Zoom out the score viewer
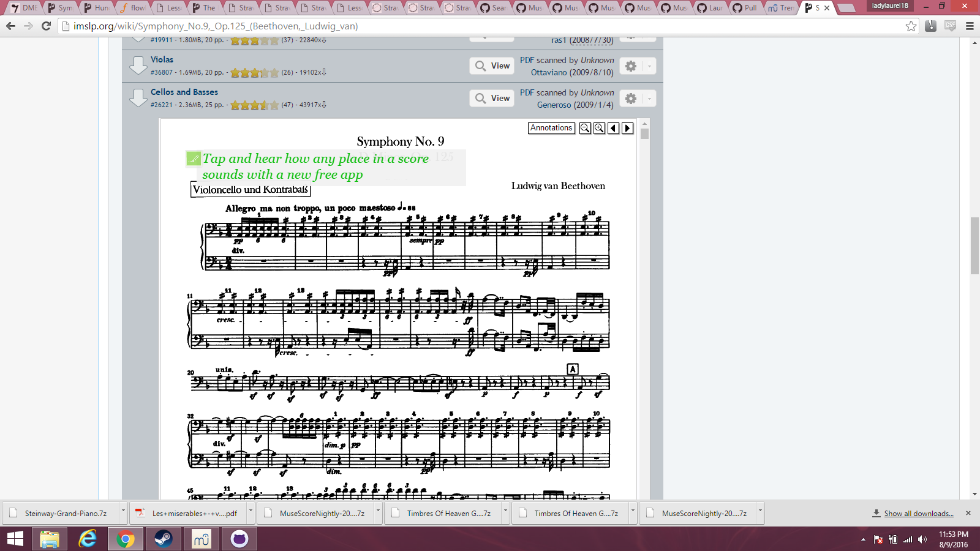This screenshot has width=980, height=551. [585, 128]
